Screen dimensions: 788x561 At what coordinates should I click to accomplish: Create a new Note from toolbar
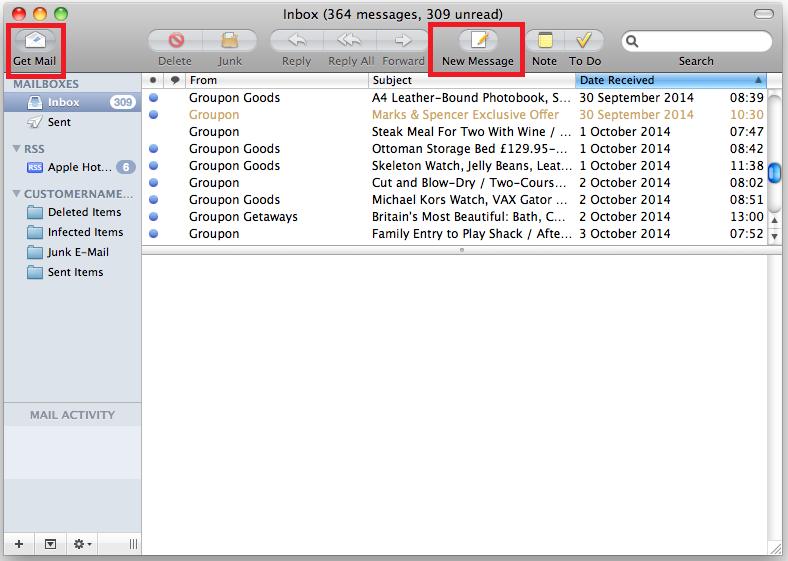pyautogui.click(x=544, y=41)
